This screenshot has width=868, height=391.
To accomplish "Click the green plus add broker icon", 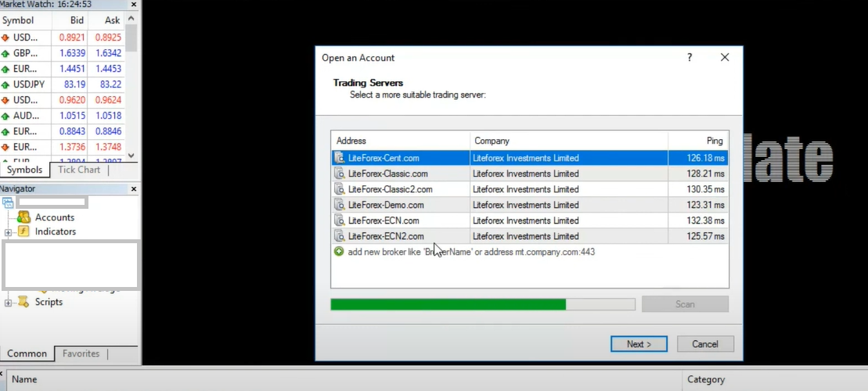I will pyautogui.click(x=340, y=252).
